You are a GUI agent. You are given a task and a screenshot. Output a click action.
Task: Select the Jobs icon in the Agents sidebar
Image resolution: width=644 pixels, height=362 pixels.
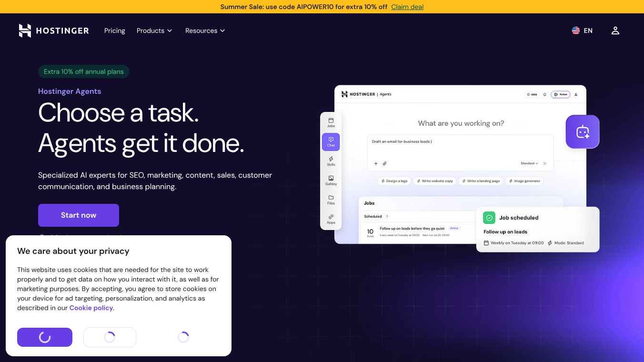point(331,122)
